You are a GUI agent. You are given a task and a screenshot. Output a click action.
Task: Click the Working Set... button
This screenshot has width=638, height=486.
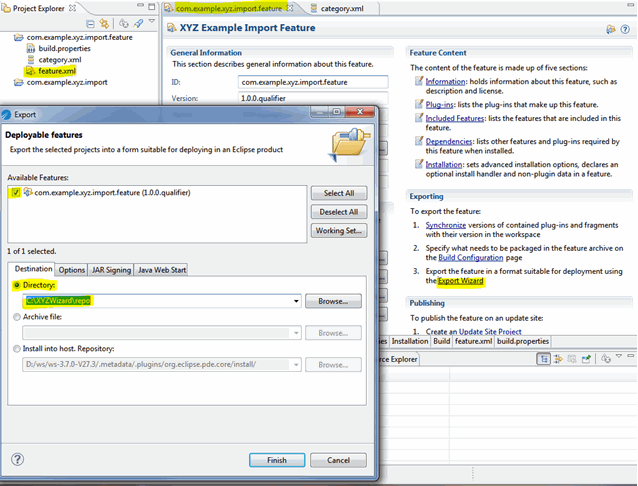(339, 231)
